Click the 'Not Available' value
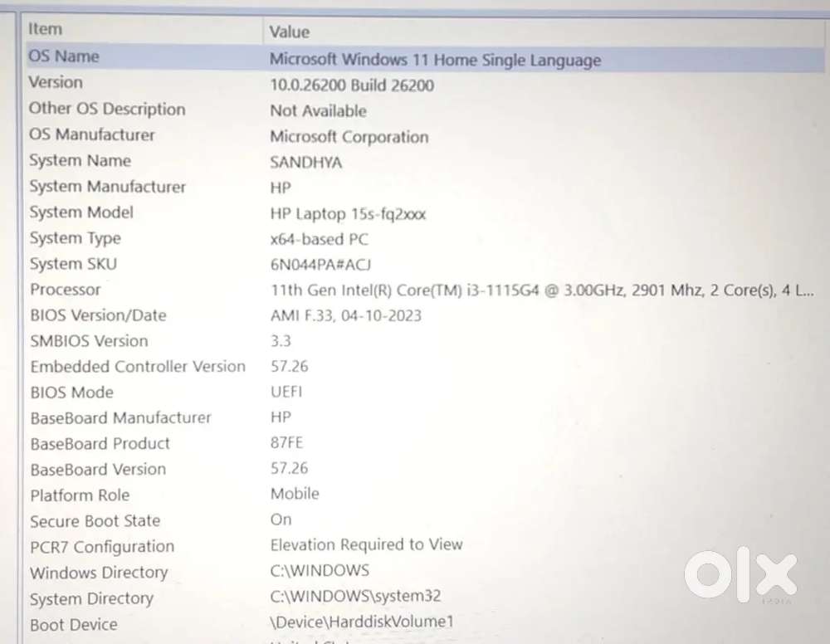The image size is (830, 644). [x=318, y=110]
